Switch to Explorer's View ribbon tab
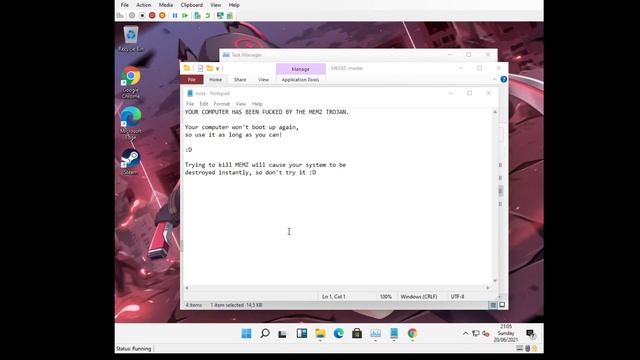 (x=263, y=80)
